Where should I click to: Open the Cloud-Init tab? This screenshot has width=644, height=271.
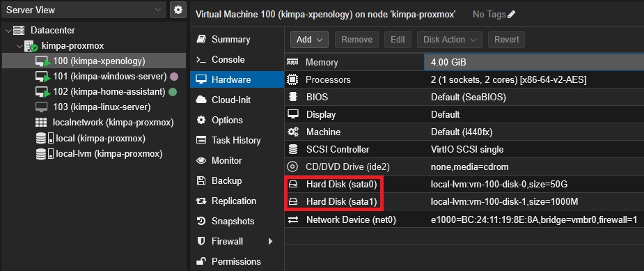point(237,100)
